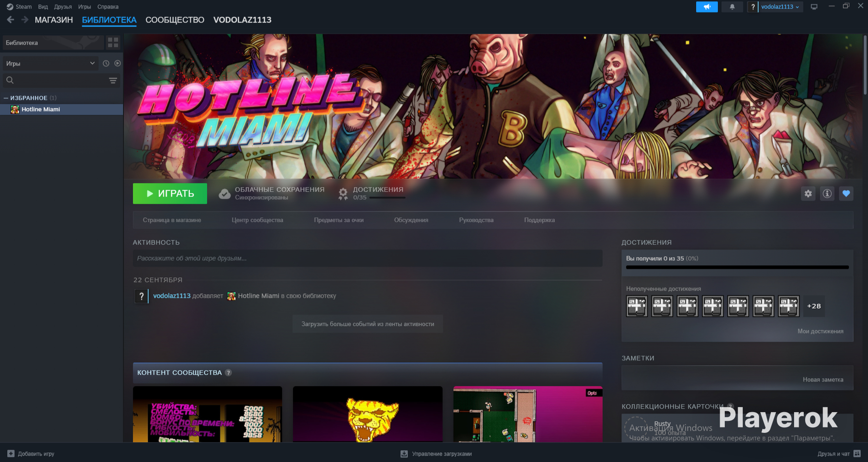Select the БИБЛИОТЕКА tab

109,20
